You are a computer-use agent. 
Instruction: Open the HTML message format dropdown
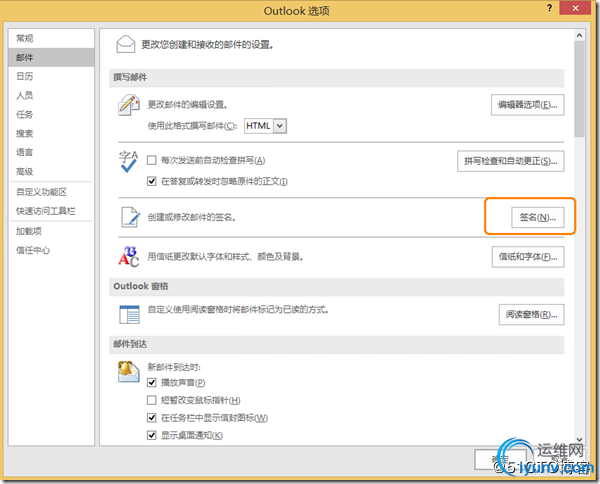[x=280, y=126]
